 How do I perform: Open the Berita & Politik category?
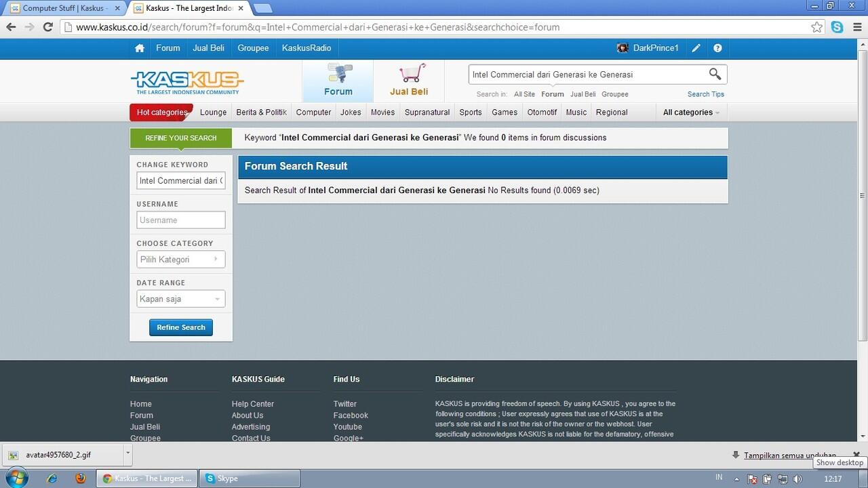[x=262, y=113]
